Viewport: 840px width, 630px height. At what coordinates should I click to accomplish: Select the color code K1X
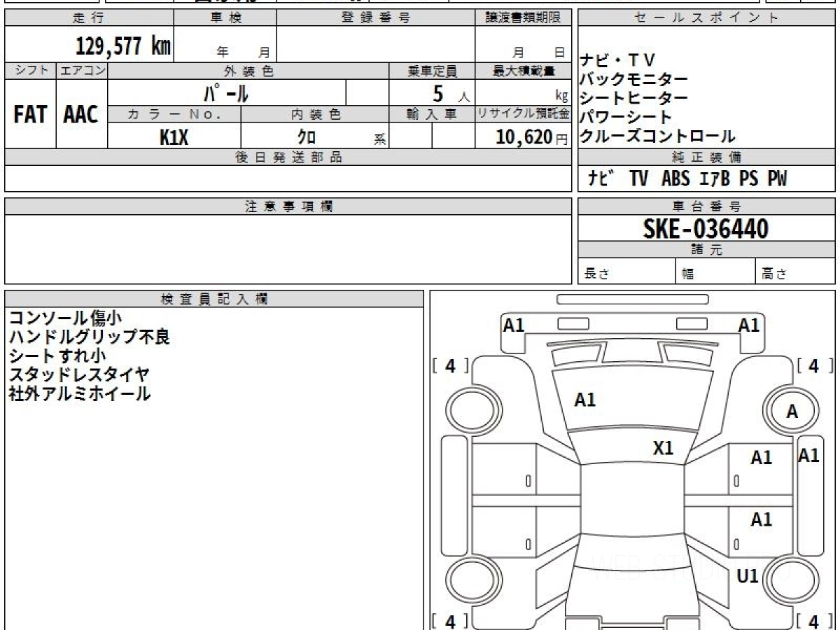point(174,137)
